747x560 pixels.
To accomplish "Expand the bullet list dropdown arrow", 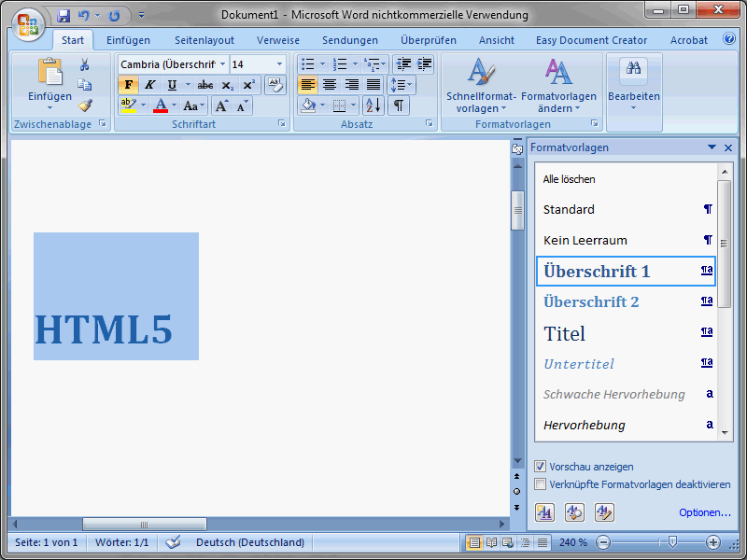I will (322, 63).
